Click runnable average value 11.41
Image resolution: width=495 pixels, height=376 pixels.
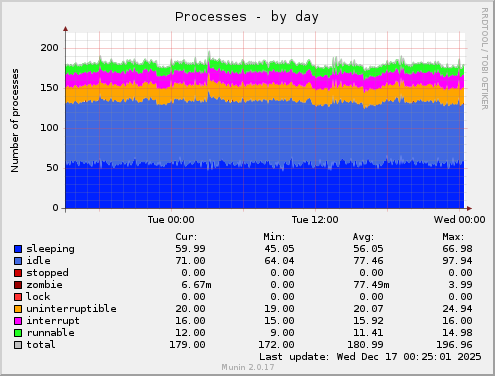[x=368, y=333]
